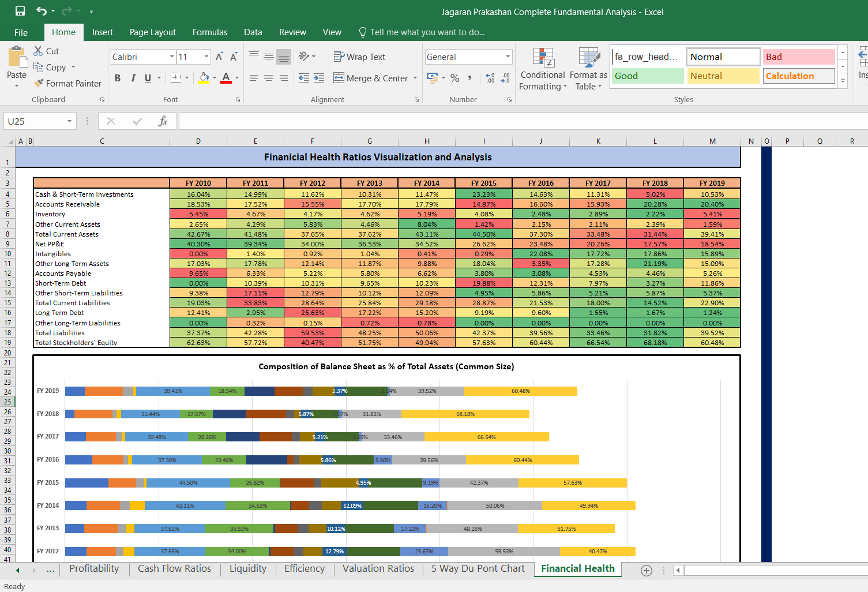Click the Borders icon

(176, 78)
